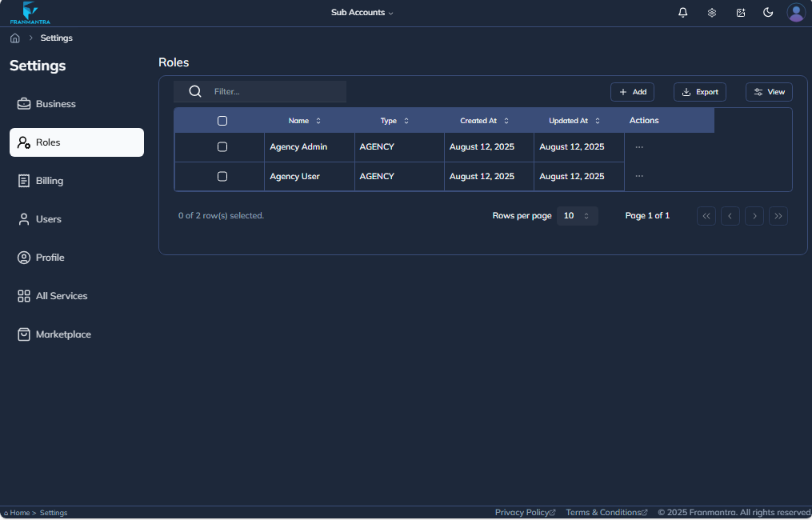Screen dimensions: 812x520
Task: Toggle dark mode with the moon icon
Action: point(768,12)
